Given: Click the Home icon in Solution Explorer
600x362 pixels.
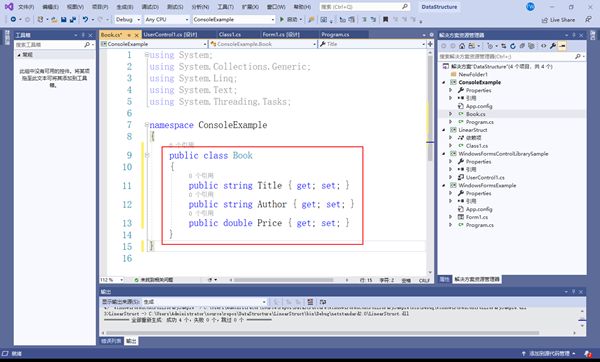Looking at the screenshot, I should (462, 46).
